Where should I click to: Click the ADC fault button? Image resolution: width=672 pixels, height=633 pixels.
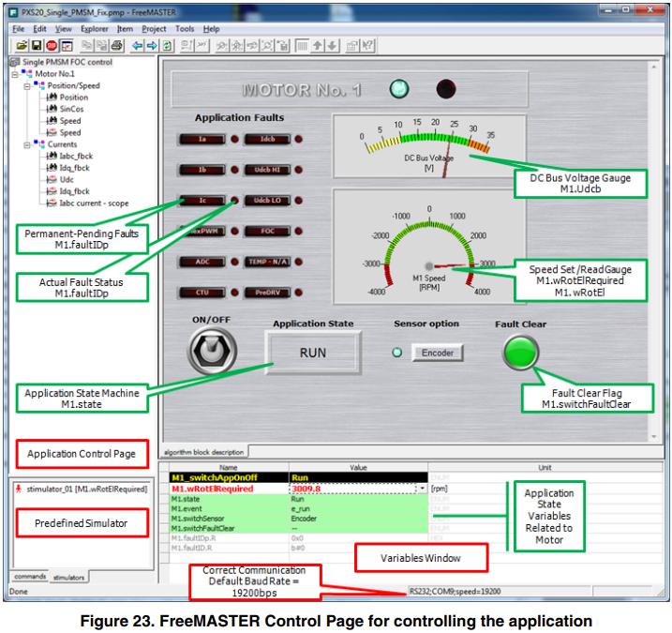(x=202, y=262)
